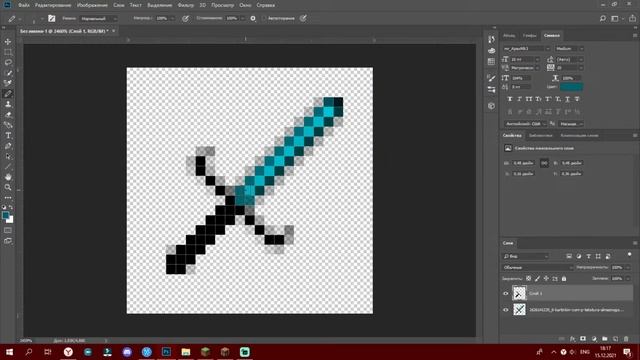The image size is (640, 360).
Task: Open the Английский: США language dropdown
Action: point(525,124)
